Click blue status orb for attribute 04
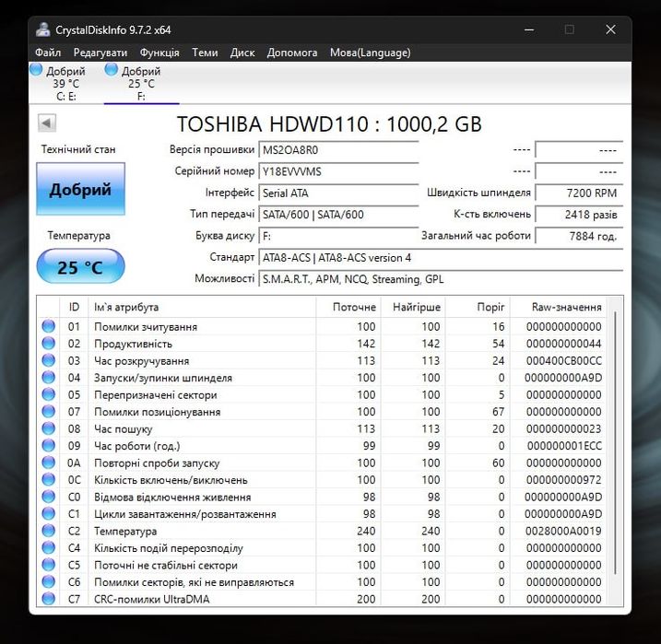The height and width of the screenshot is (644, 661). [x=49, y=378]
